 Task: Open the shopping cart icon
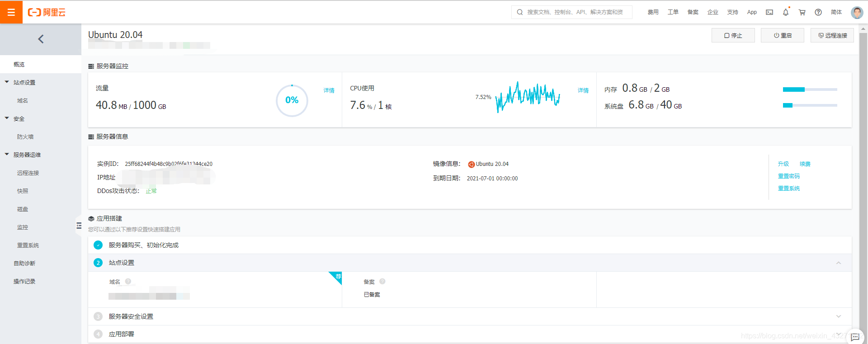[802, 12]
